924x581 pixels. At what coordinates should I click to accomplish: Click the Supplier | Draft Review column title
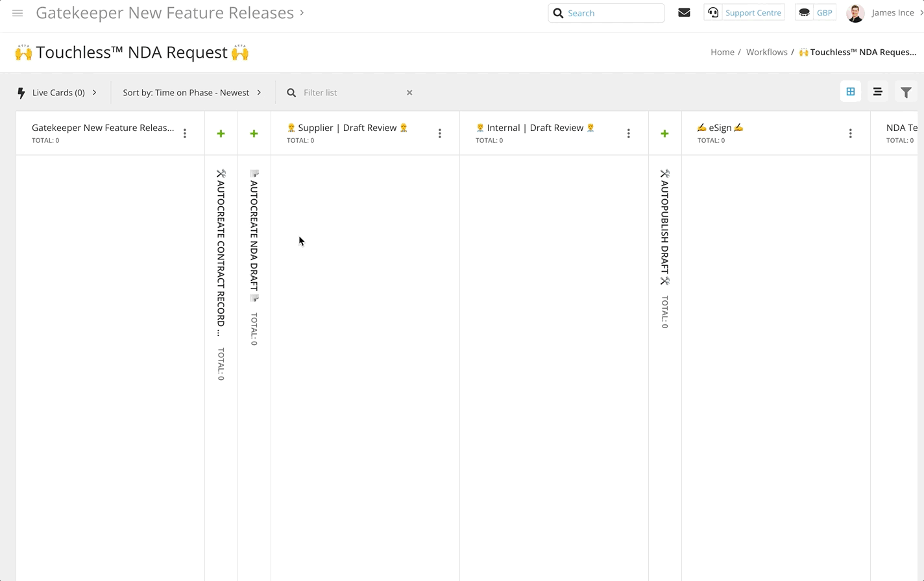point(347,128)
